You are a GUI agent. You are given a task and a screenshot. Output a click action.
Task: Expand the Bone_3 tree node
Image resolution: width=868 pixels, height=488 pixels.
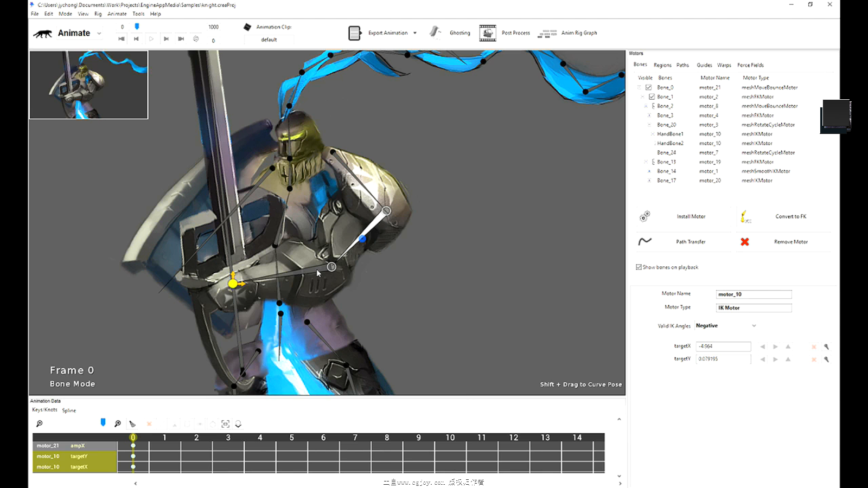[649, 115]
